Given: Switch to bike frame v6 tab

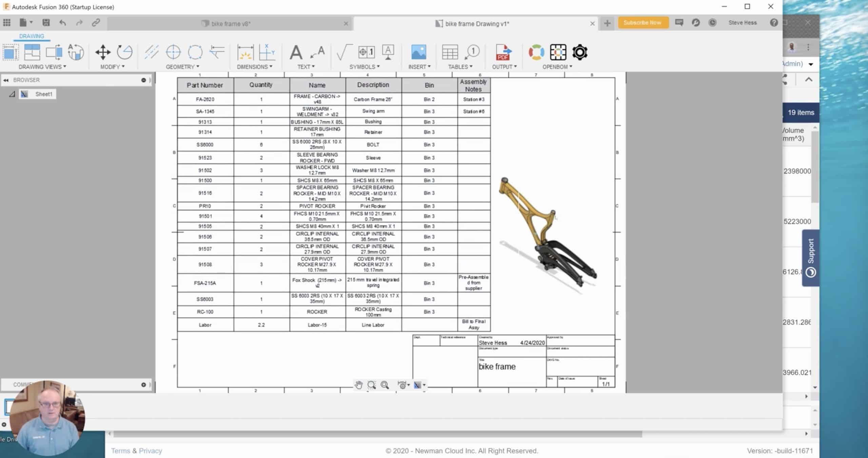Looking at the screenshot, I should [230, 23].
